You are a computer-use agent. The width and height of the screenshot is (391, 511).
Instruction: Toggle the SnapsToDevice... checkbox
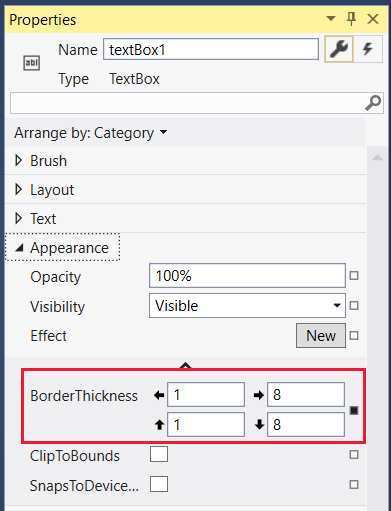159,484
